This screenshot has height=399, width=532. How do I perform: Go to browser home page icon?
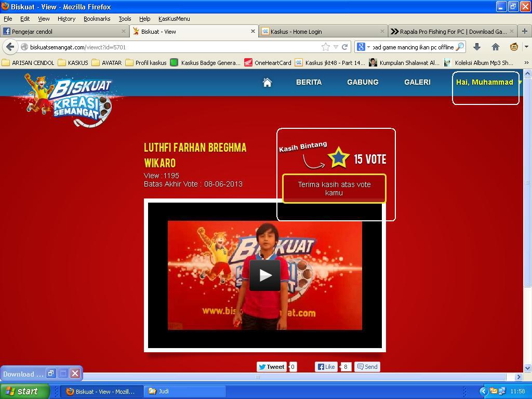click(x=495, y=47)
